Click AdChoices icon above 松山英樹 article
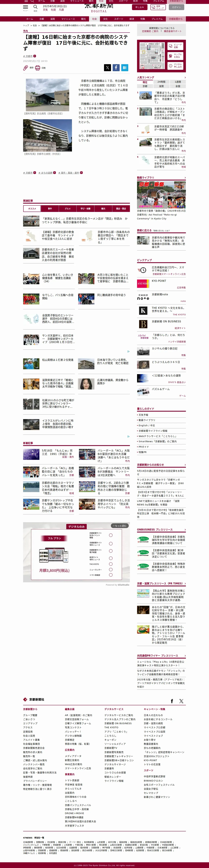Image resolution: width=209 pixels, height=868 pixels. (x=128, y=351)
